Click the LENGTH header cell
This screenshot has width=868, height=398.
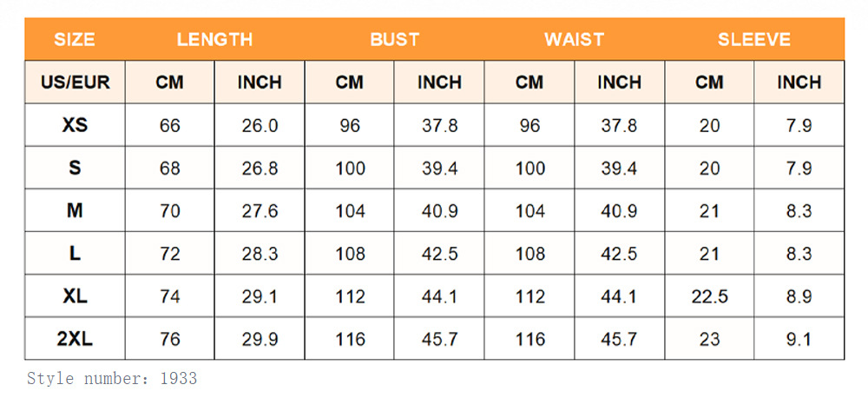(214, 39)
